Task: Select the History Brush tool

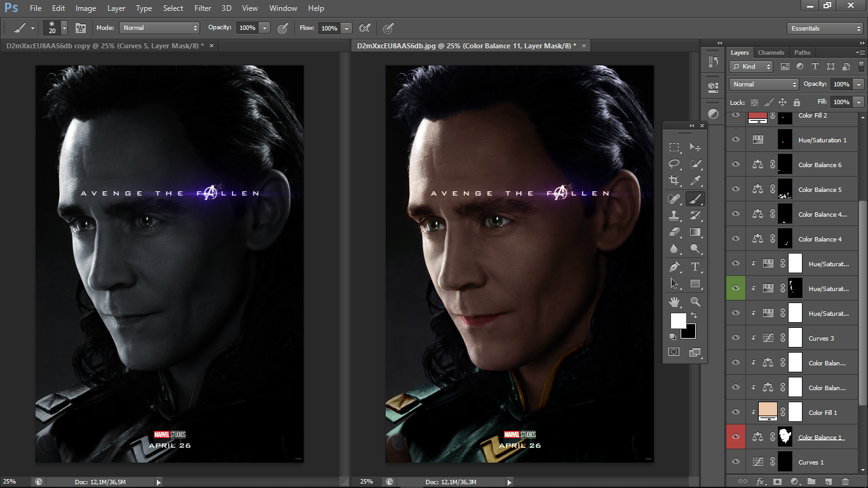Action: coord(695,216)
